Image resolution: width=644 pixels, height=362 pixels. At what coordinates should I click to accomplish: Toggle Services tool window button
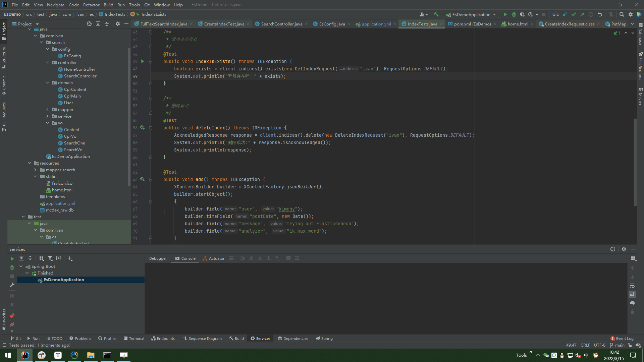pos(260,339)
